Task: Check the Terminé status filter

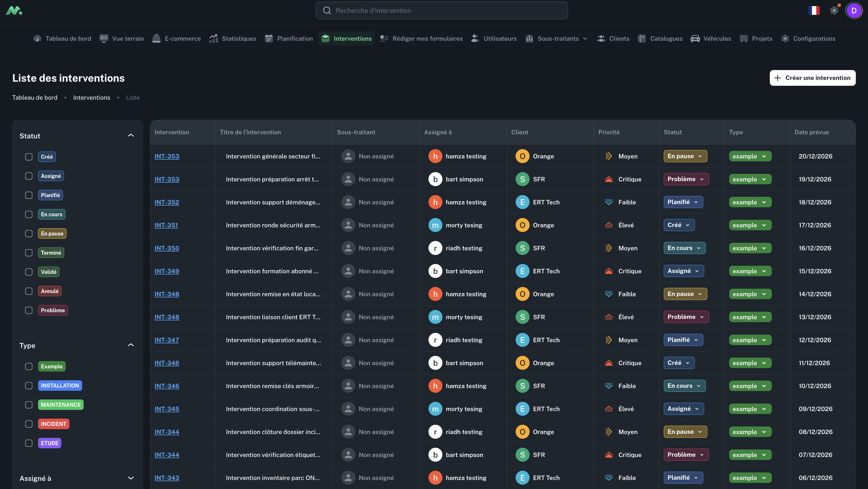Action: point(29,253)
